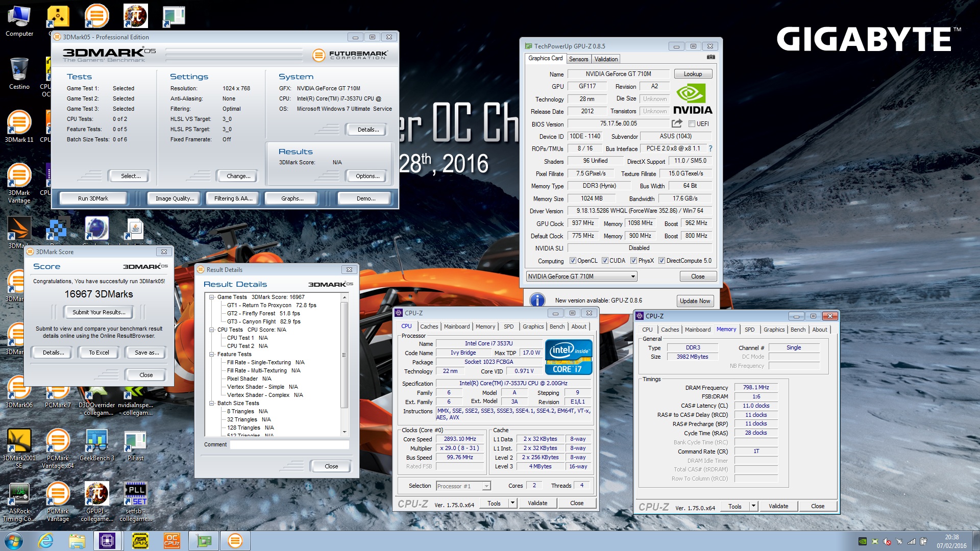The image size is (980, 551).
Task: Click the GPU-Z BIOS share arrow icon
Action: pyautogui.click(x=677, y=123)
